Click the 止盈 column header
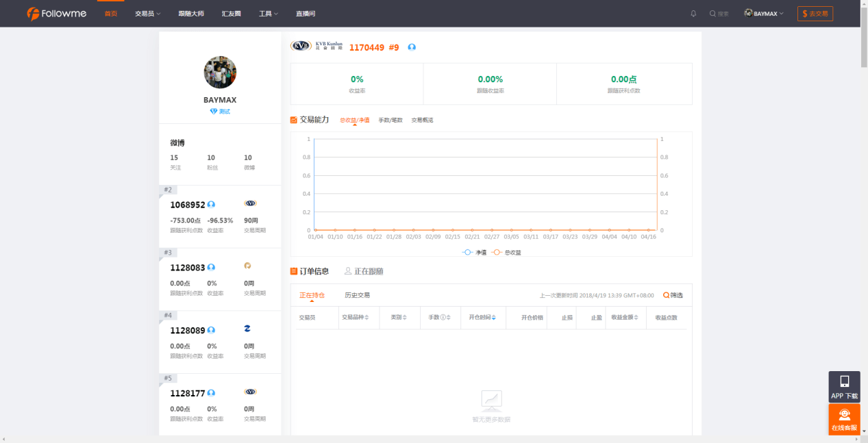This screenshot has width=868, height=443. click(597, 318)
